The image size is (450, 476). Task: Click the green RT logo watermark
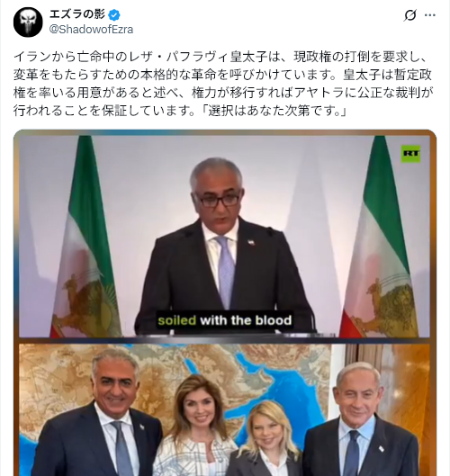(410, 154)
